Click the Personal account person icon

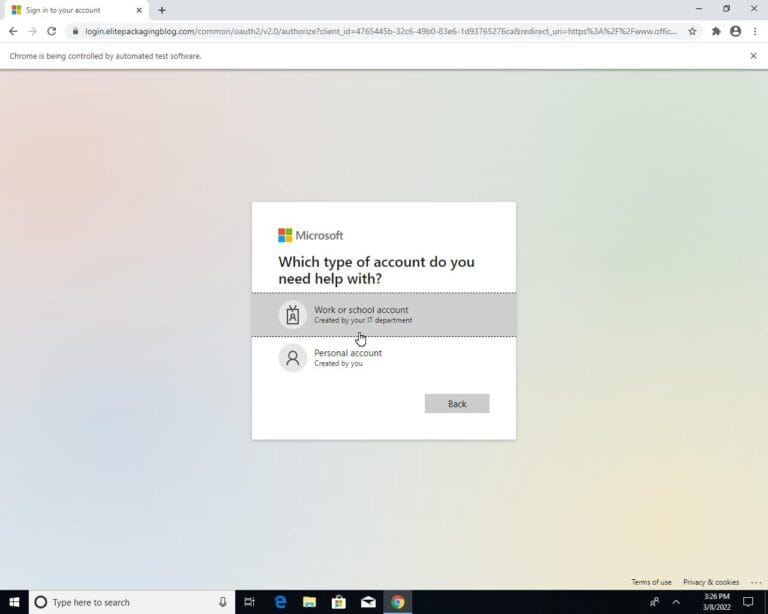(x=293, y=358)
